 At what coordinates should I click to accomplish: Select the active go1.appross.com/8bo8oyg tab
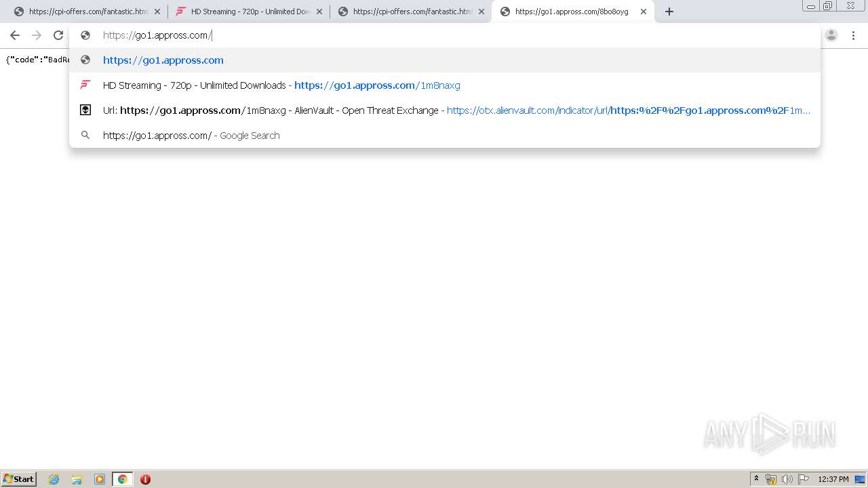(572, 12)
